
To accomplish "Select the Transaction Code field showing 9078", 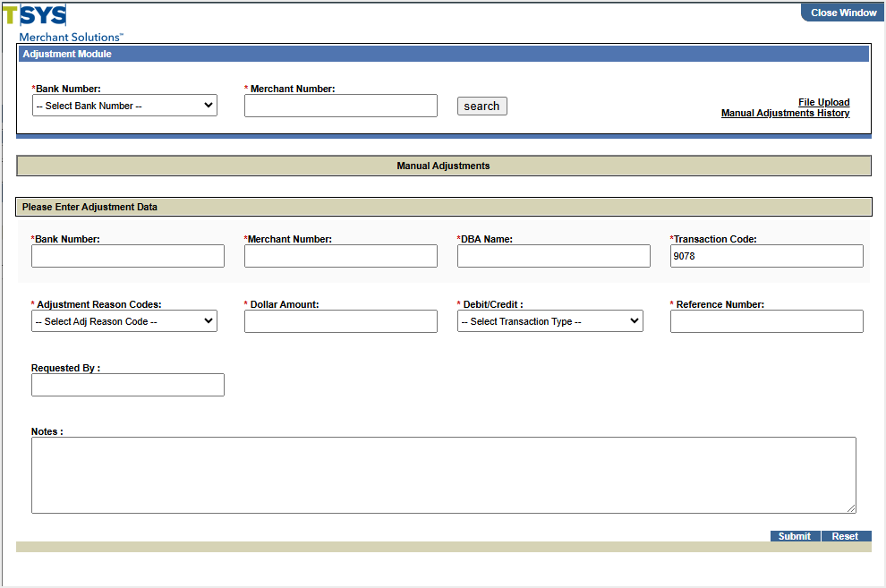I will tap(767, 256).
